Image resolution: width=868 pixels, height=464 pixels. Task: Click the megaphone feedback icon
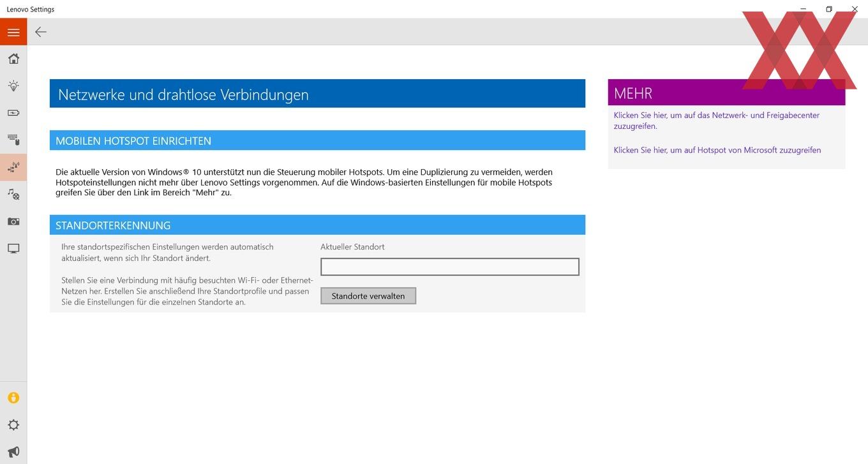pos(13,452)
